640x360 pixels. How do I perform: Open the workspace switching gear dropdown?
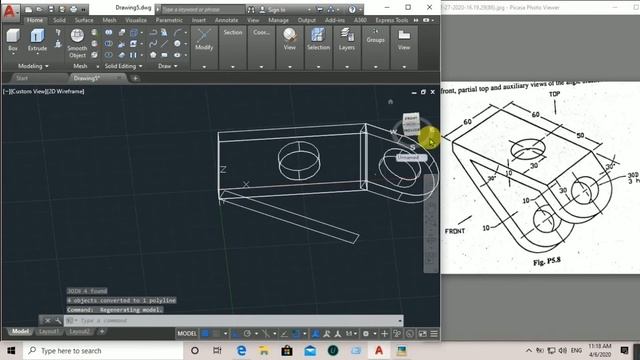pyautogui.click(x=369, y=333)
